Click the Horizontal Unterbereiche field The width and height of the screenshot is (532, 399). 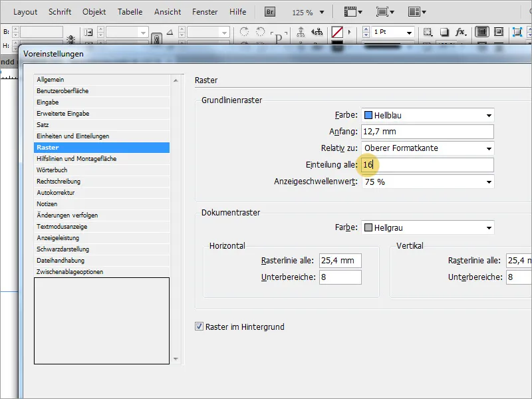(x=340, y=277)
